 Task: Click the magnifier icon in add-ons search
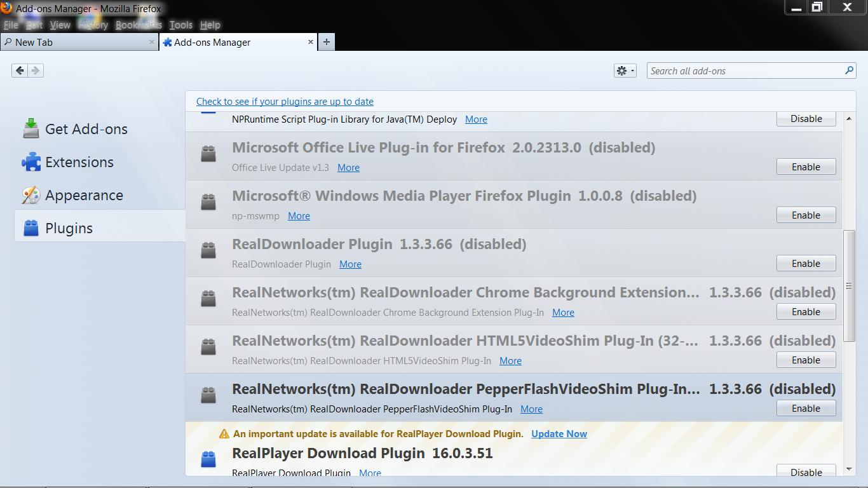click(849, 71)
